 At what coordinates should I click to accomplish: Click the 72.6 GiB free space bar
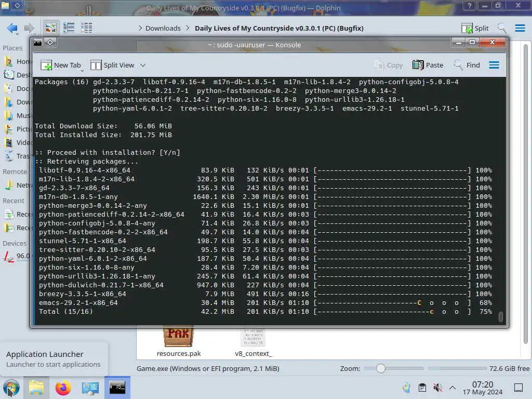478,368
